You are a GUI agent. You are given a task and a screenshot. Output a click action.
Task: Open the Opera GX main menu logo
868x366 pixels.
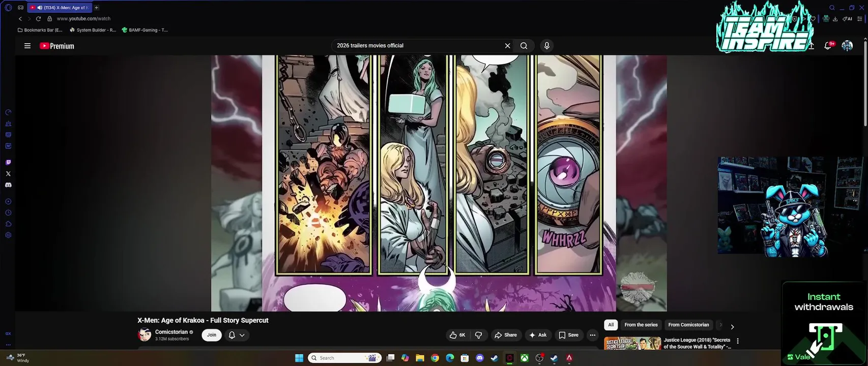(8, 8)
